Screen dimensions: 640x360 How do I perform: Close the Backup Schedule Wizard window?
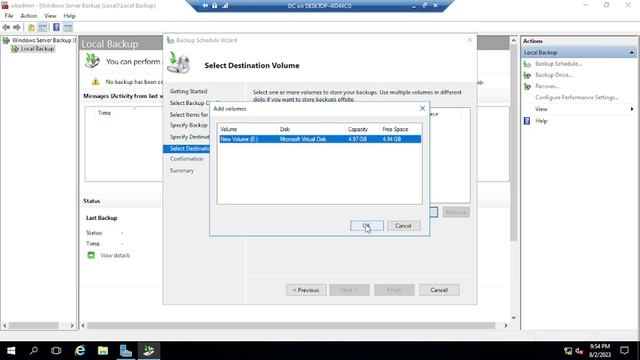coord(469,40)
